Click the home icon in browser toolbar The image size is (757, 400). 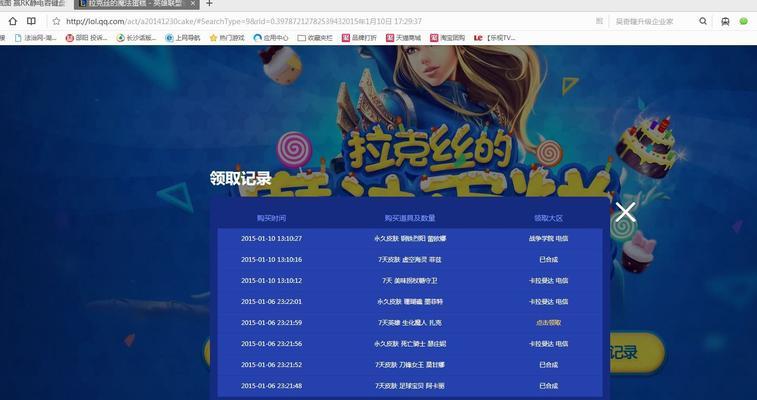tap(13, 21)
